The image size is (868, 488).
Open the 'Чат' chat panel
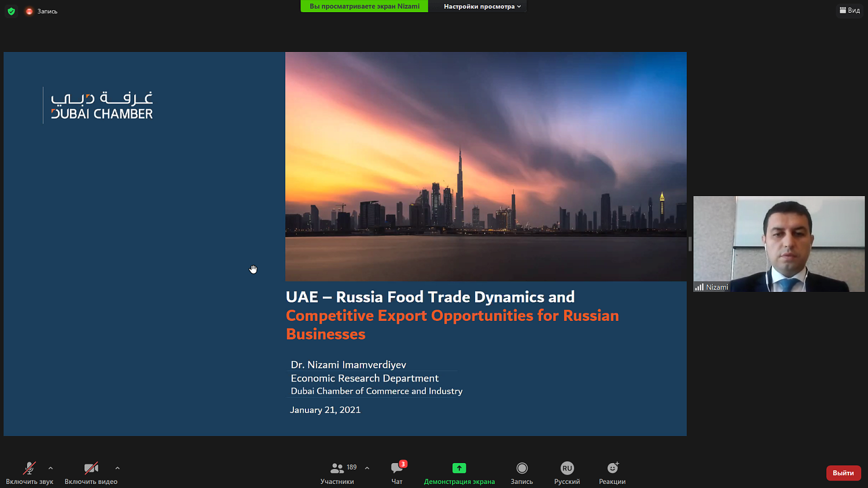[x=397, y=473]
